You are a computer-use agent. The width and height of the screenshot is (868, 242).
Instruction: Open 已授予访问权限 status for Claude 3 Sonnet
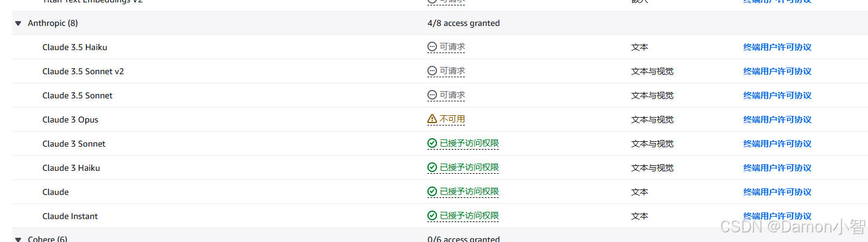(x=469, y=143)
